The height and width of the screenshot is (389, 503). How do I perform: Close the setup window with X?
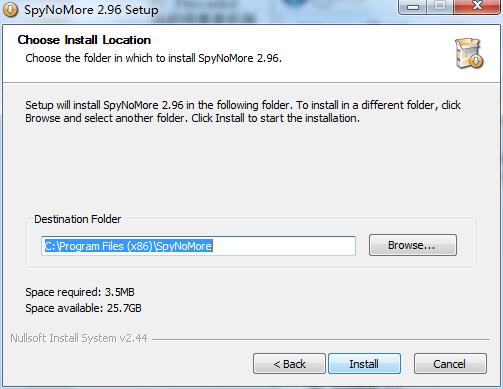point(477,6)
